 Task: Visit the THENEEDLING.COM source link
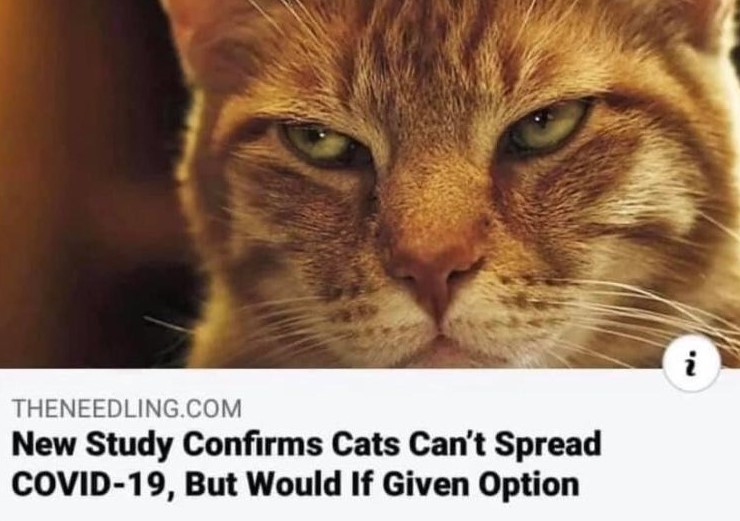pos(127,409)
